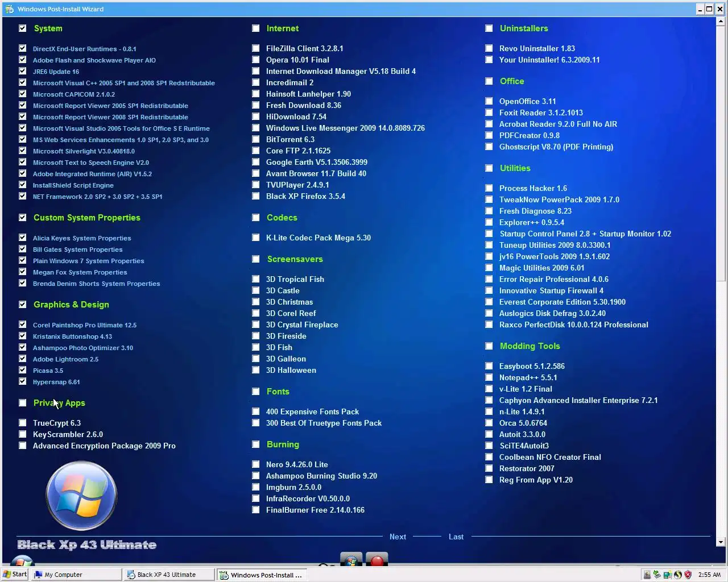Check the Burning category checkbox
The width and height of the screenshot is (728, 582).
[x=255, y=444]
